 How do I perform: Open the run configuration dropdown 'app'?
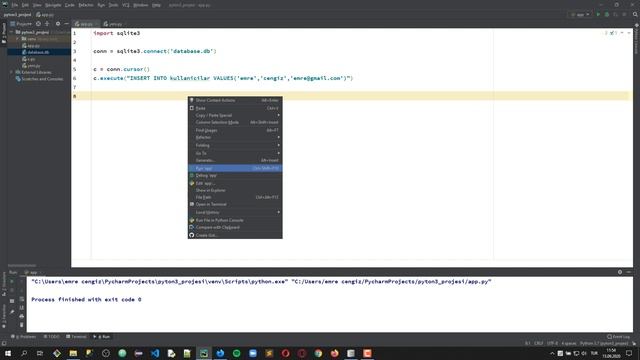(x=580, y=14)
